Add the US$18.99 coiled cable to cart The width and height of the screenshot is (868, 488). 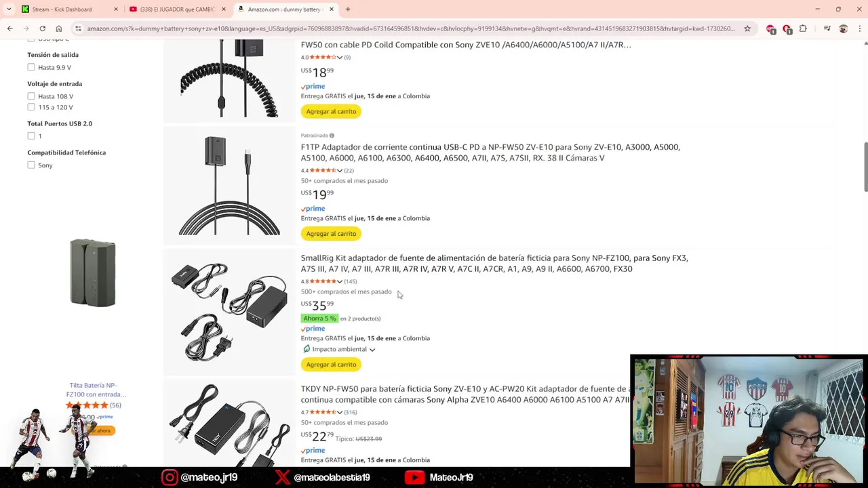coord(331,111)
